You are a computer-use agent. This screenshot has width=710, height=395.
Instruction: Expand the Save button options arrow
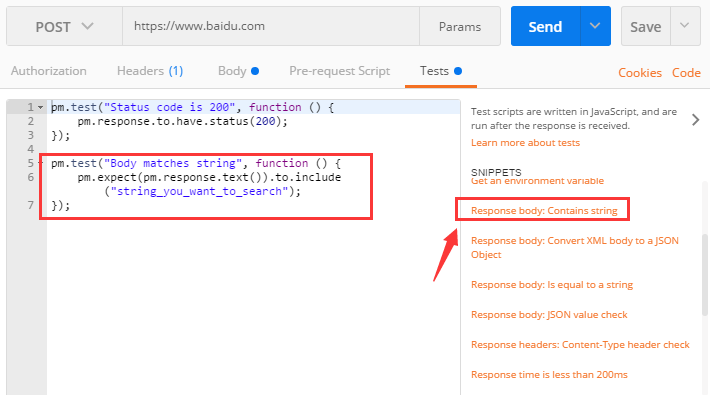coord(685,26)
